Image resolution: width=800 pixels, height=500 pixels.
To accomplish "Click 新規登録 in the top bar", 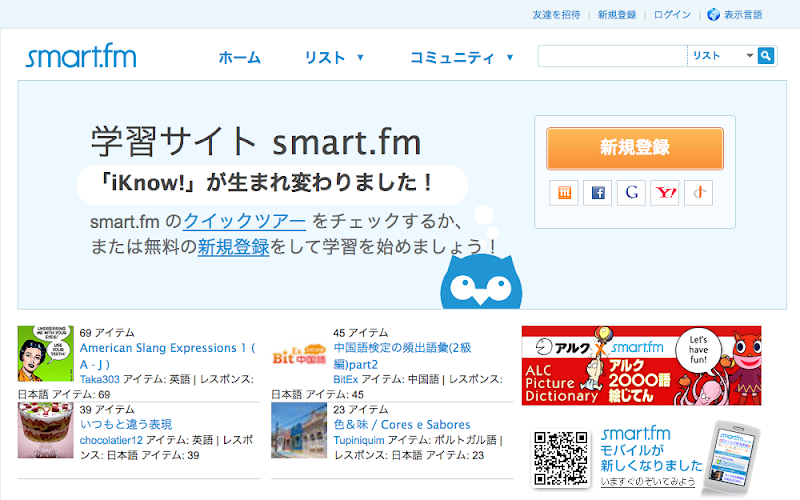I will [x=617, y=15].
